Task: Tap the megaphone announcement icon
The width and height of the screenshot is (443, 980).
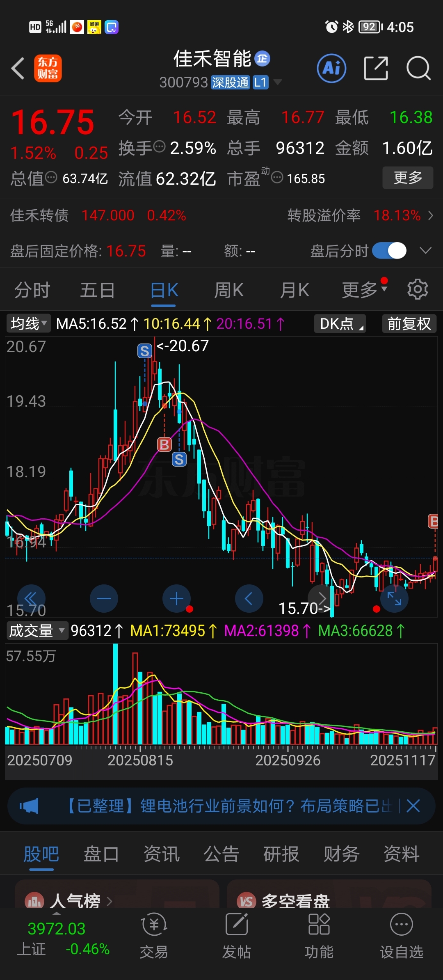Action: point(29,806)
